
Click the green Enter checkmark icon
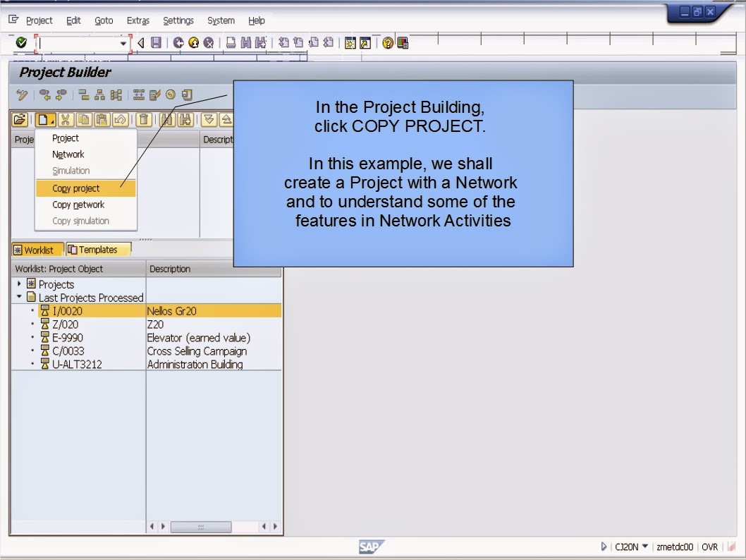(22, 43)
